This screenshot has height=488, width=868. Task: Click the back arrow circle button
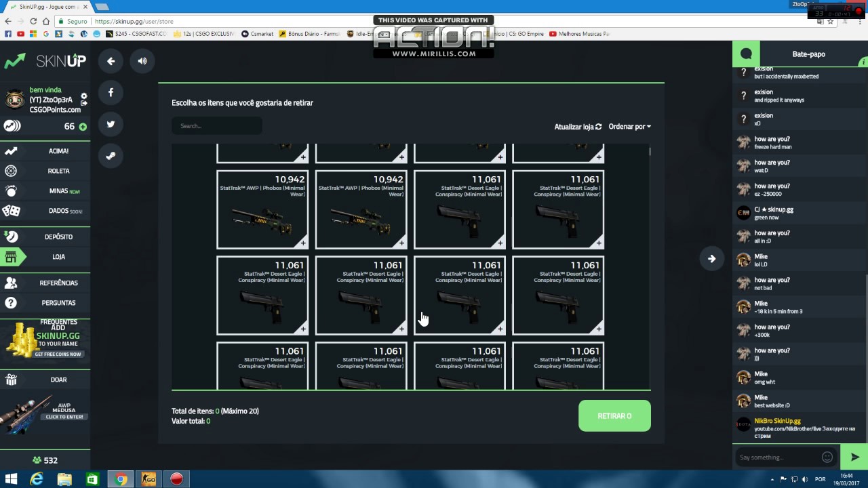tap(111, 61)
